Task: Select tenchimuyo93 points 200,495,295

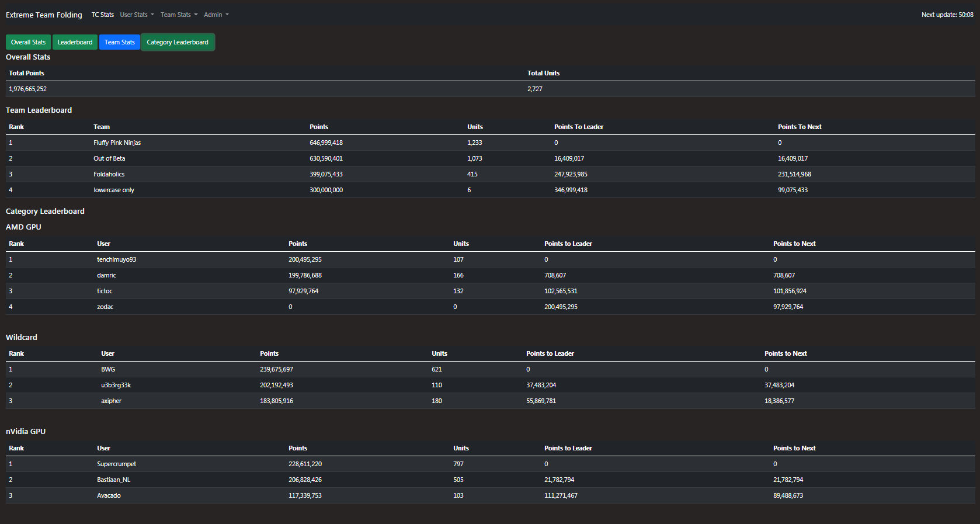Action: pos(305,259)
